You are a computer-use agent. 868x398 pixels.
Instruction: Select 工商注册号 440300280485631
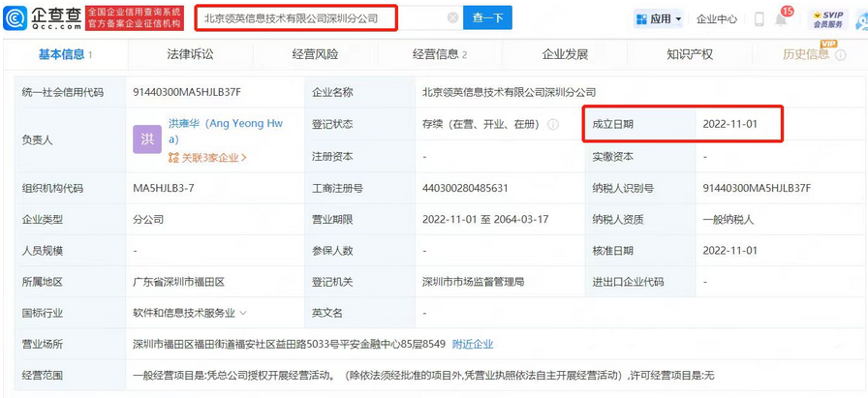pyautogui.click(x=465, y=188)
